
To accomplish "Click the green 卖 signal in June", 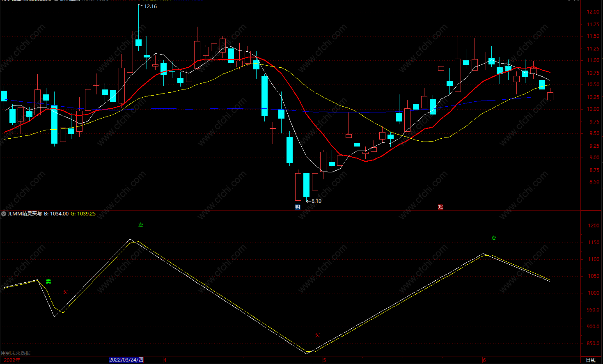I will click(x=494, y=238).
